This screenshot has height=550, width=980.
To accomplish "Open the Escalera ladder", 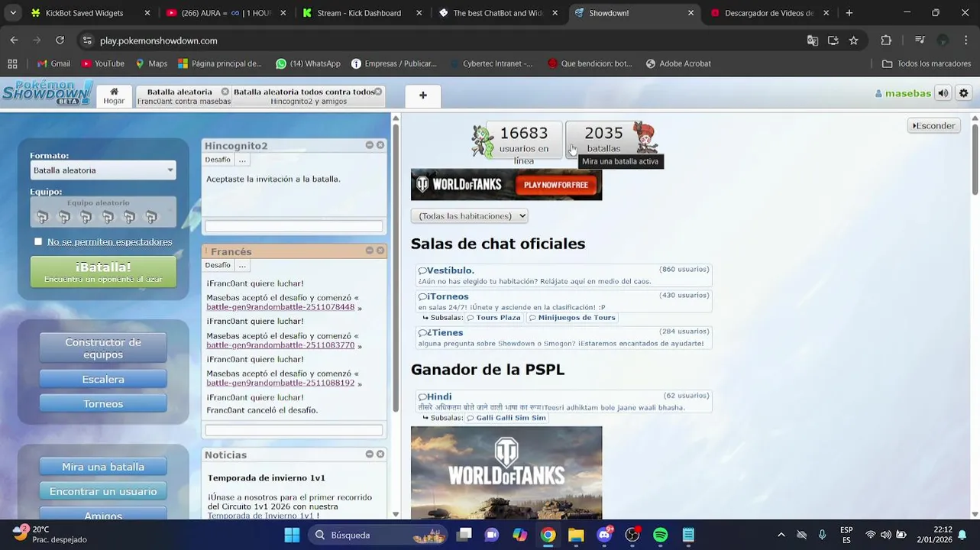I will pos(103,379).
